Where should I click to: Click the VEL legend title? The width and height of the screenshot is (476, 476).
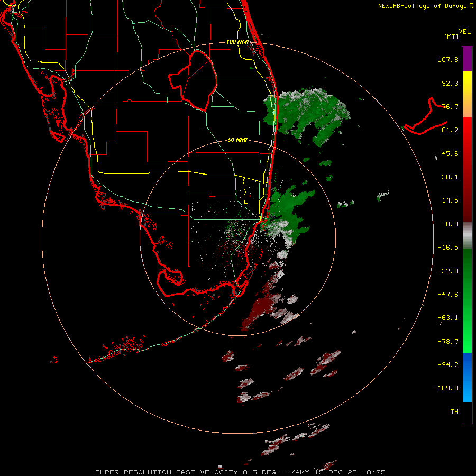pos(465,32)
